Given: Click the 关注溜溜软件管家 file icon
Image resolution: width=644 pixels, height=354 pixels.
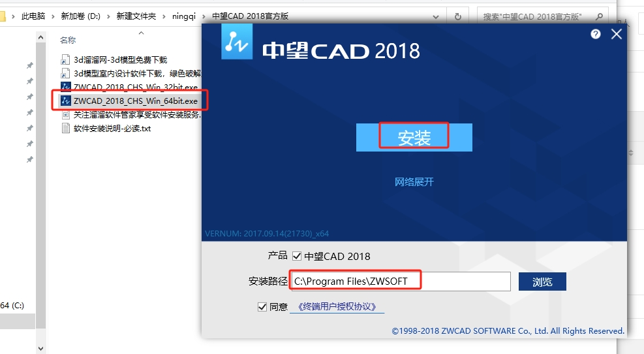Looking at the screenshot, I should [65, 115].
